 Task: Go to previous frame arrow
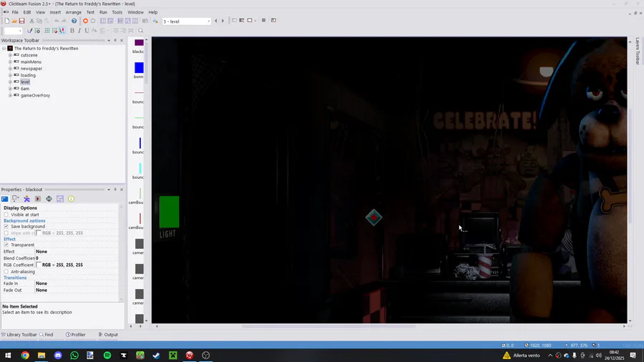216,21
